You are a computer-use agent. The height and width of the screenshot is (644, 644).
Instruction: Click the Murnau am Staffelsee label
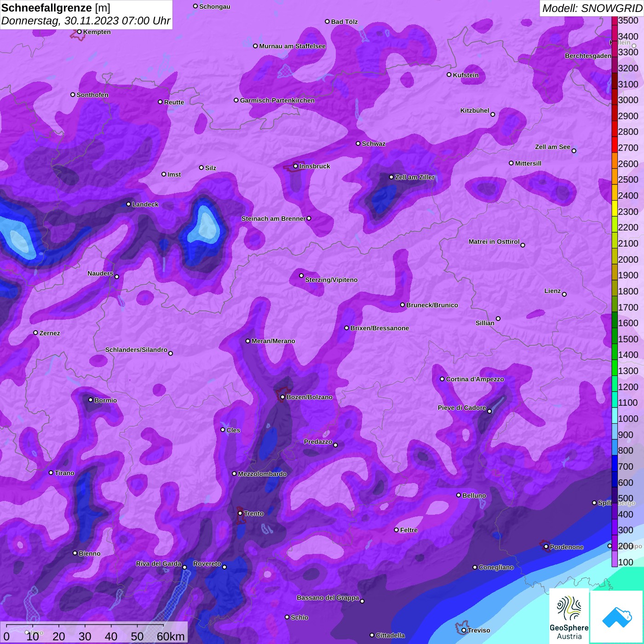293,46
